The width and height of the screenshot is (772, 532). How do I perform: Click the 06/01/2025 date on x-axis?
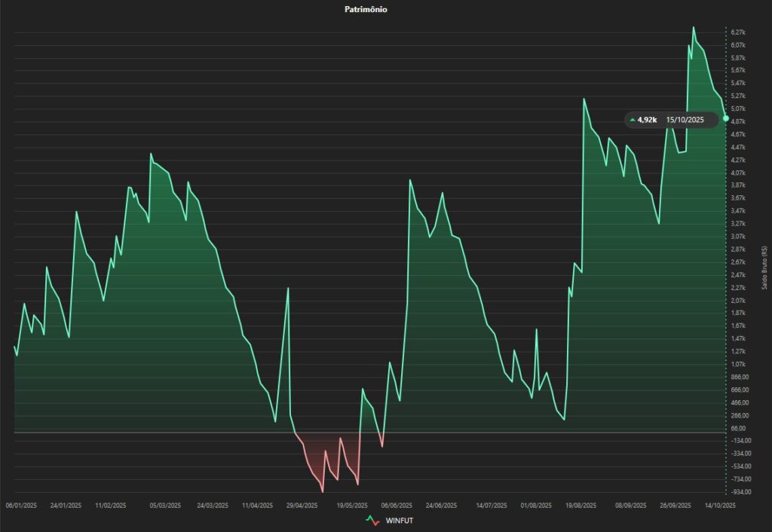tap(21, 506)
